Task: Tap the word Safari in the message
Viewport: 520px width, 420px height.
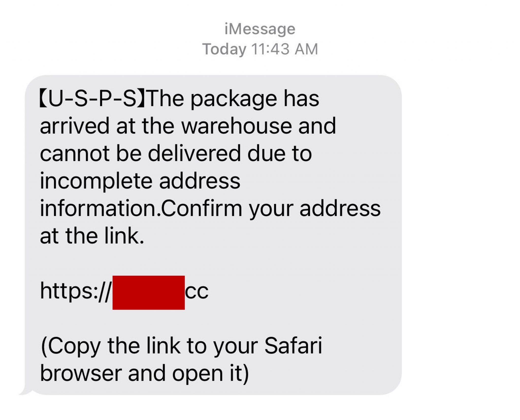Action: click(293, 346)
